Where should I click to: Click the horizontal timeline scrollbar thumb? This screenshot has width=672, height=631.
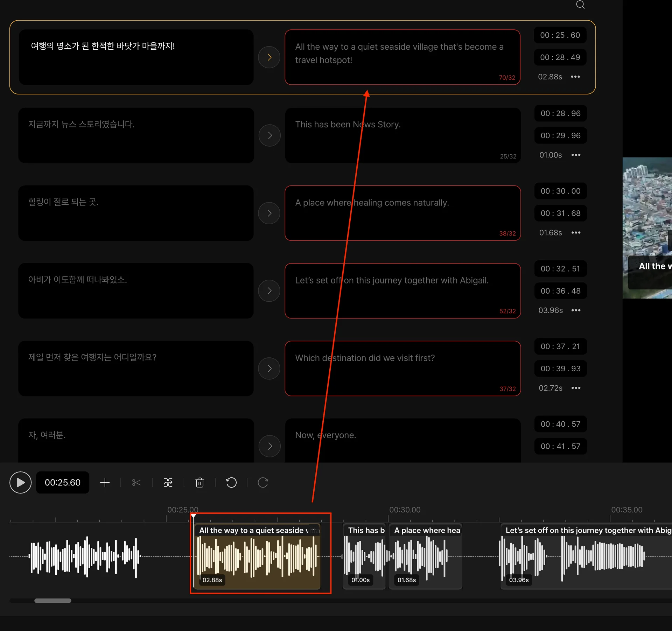point(53,601)
